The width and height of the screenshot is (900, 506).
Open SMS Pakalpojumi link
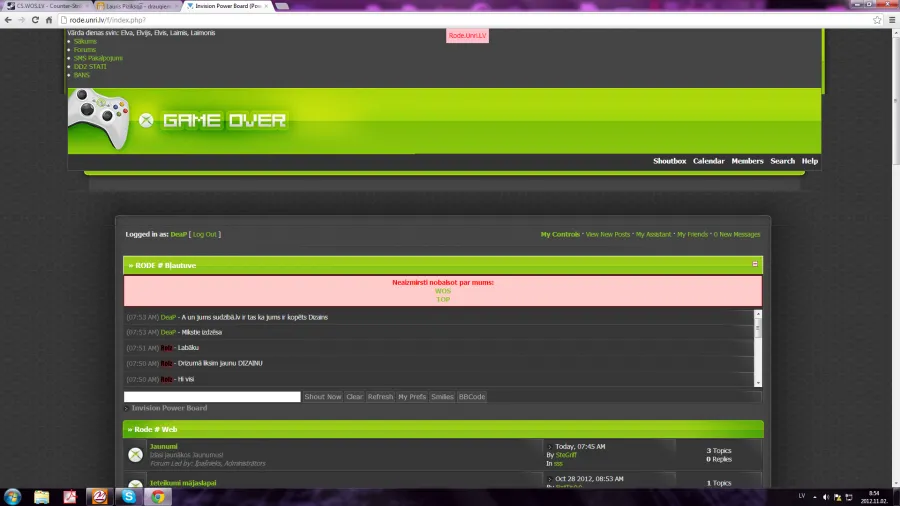98,58
